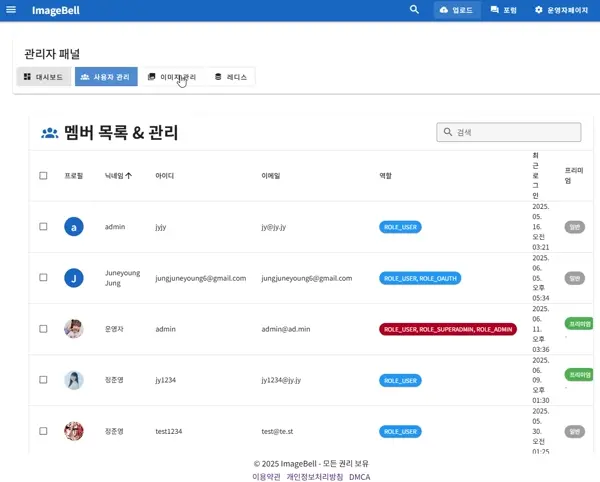Viewport: 600px width, 482px height.
Task: Open the 포럼 forum link
Action: (x=503, y=10)
